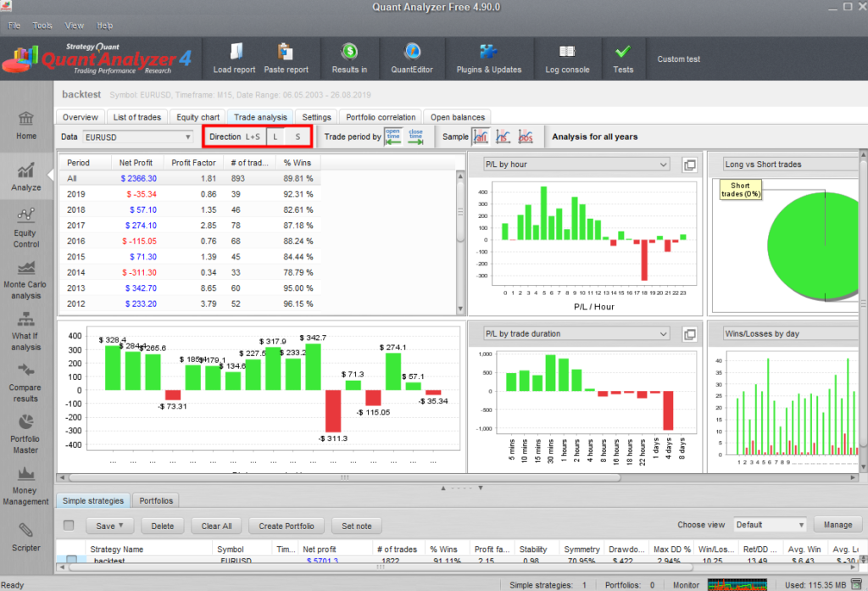Open the Results in currency setting
868x591 pixels.
click(x=349, y=59)
